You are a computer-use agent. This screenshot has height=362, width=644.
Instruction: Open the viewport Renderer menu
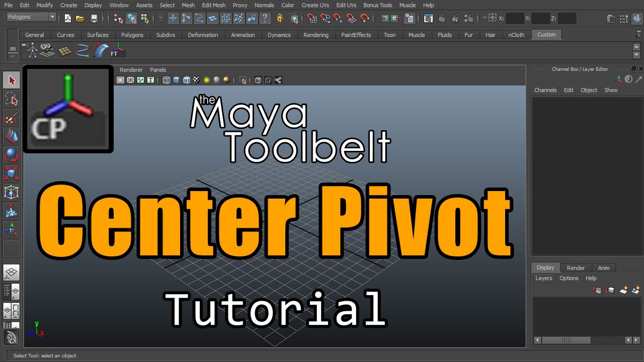(x=131, y=70)
